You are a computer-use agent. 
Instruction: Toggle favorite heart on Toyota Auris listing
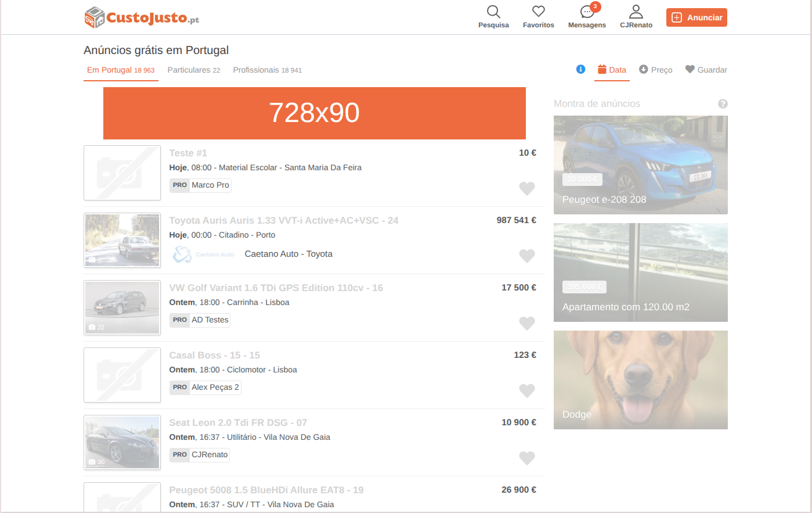526,256
